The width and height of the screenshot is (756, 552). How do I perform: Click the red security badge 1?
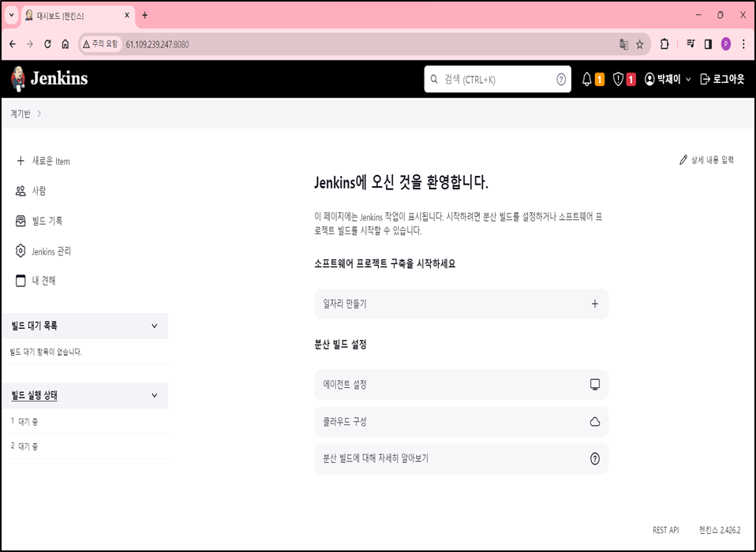coord(631,80)
